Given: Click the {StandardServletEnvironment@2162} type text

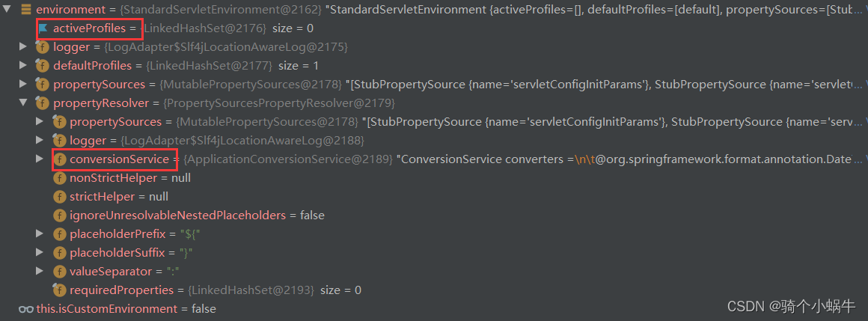Looking at the screenshot, I should click(219, 10).
